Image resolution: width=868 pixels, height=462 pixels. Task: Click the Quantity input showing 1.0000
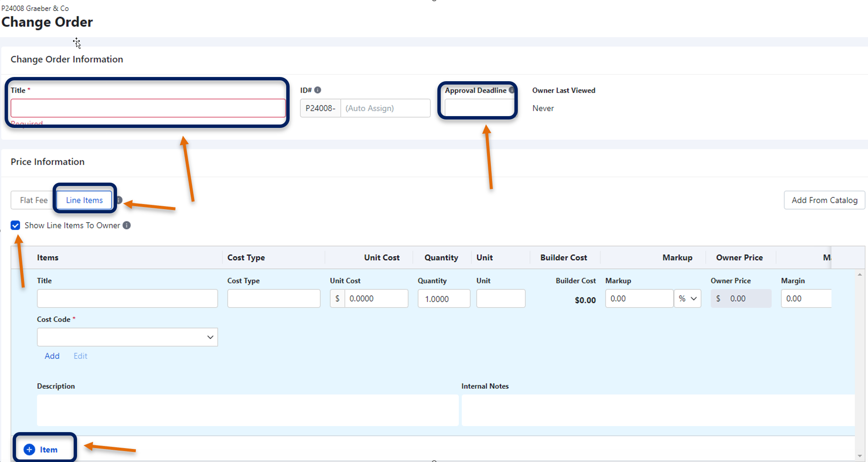[443, 299]
